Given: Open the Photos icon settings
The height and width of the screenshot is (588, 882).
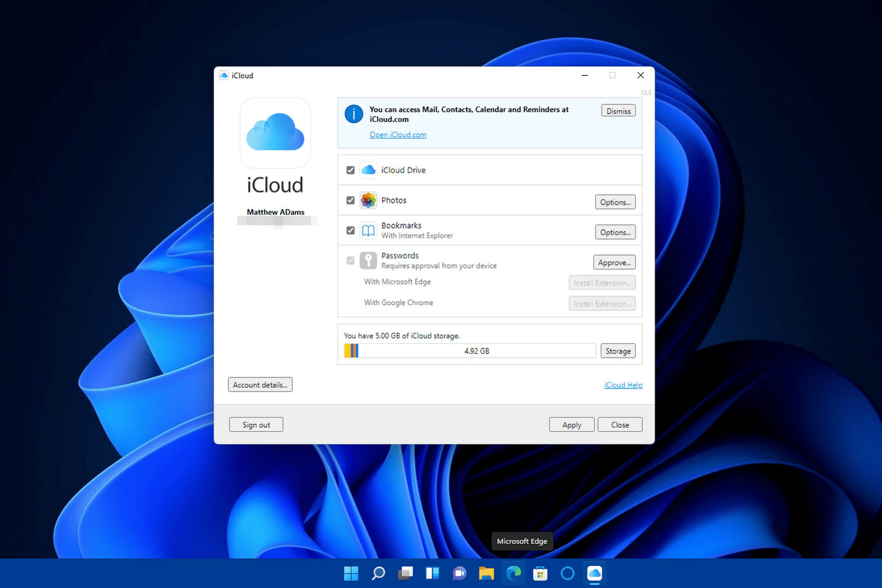Looking at the screenshot, I should tap(614, 202).
